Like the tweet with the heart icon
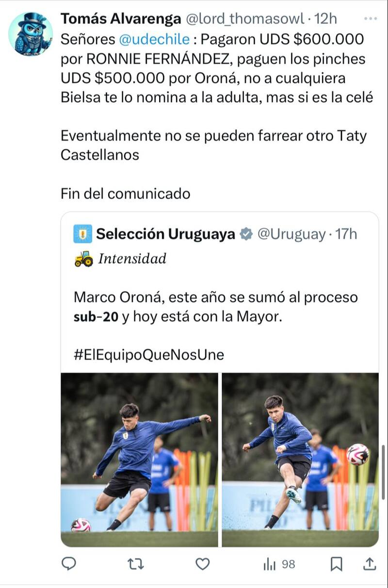The width and height of the screenshot is (388, 588). pos(202,563)
